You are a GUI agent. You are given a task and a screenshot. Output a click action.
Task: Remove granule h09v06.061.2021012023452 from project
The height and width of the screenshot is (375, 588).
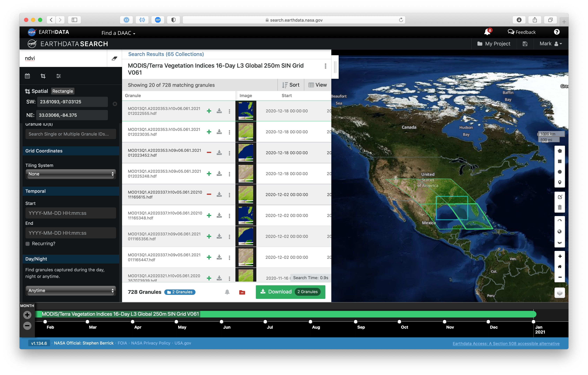209,153
